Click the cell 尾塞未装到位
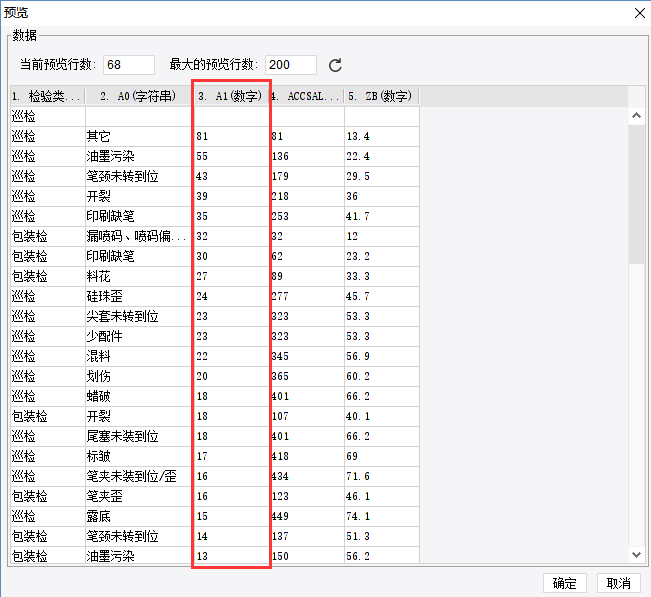 139,436
